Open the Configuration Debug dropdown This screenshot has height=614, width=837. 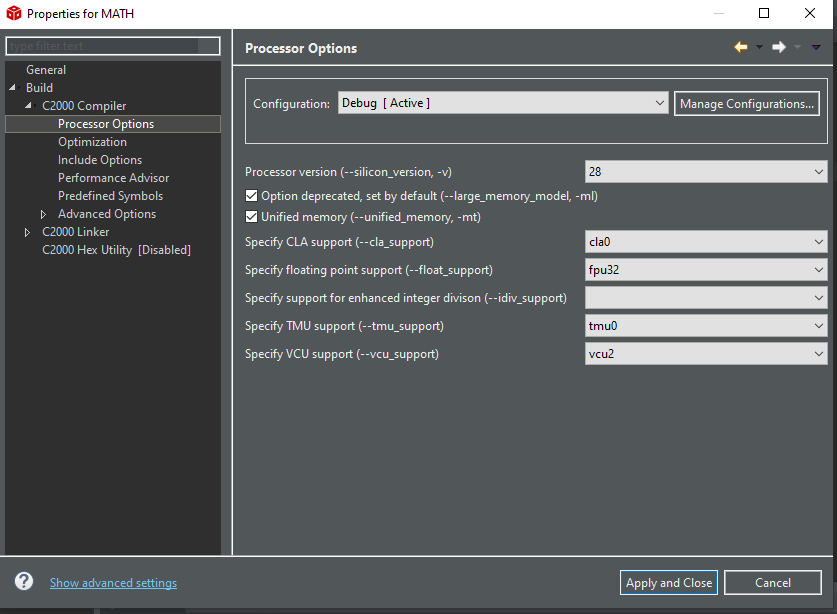503,103
